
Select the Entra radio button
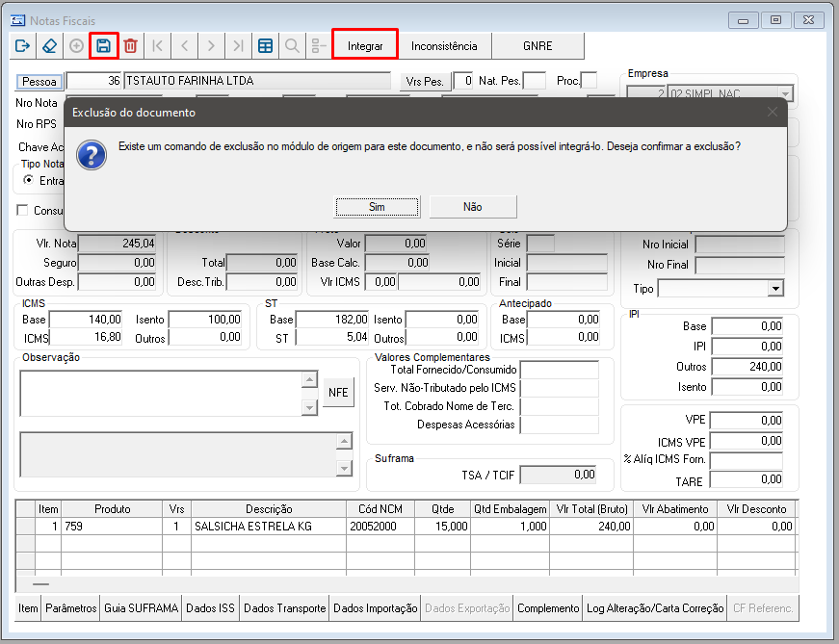tap(28, 180)
